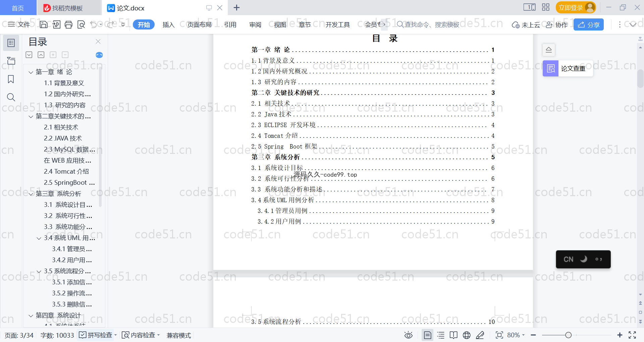This screenshot has height=342, width=644.
Task: Click the more options three-dot menu
Action: [x=620, y=24]
